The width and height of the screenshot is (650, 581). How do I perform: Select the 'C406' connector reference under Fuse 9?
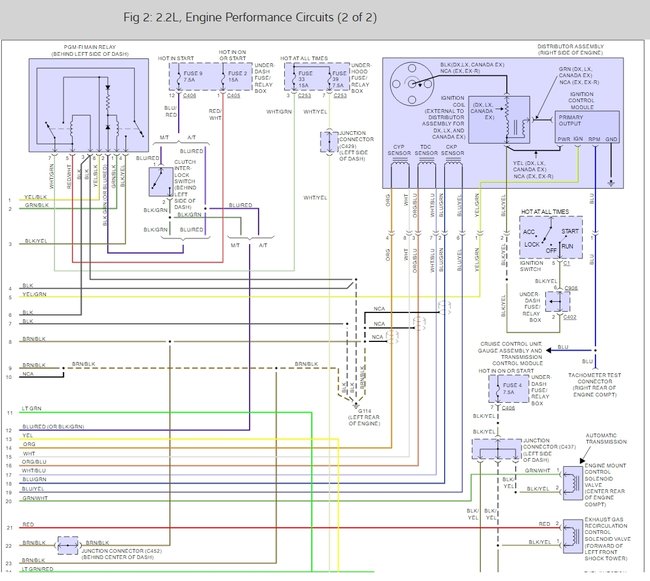189,95
